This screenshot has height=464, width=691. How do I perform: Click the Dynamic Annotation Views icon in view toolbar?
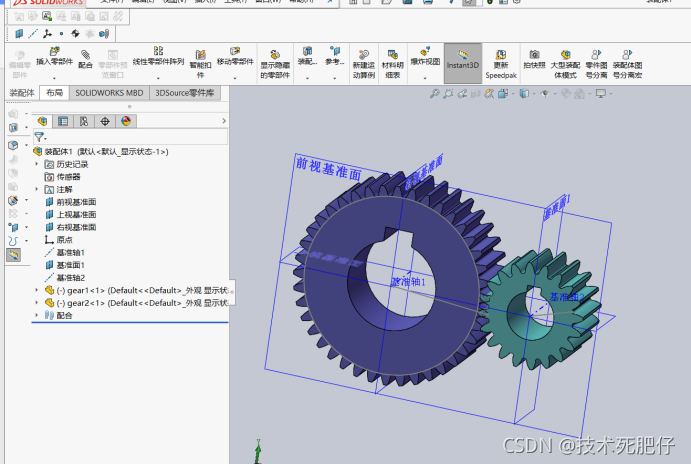pos(489,93)
